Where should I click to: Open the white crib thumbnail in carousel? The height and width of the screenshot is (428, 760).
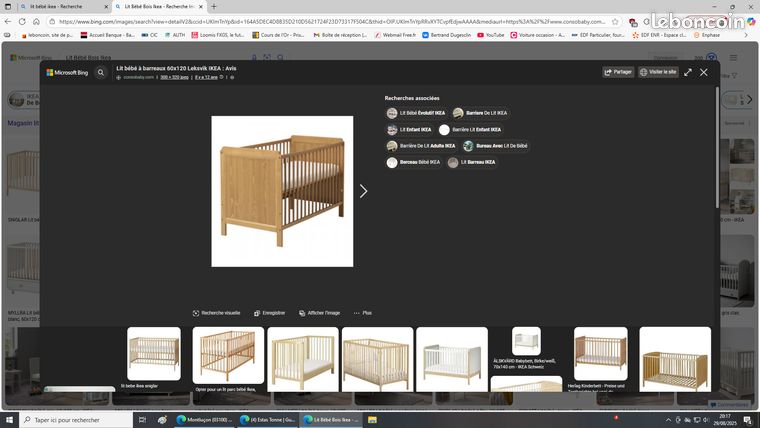pos(452,359)
